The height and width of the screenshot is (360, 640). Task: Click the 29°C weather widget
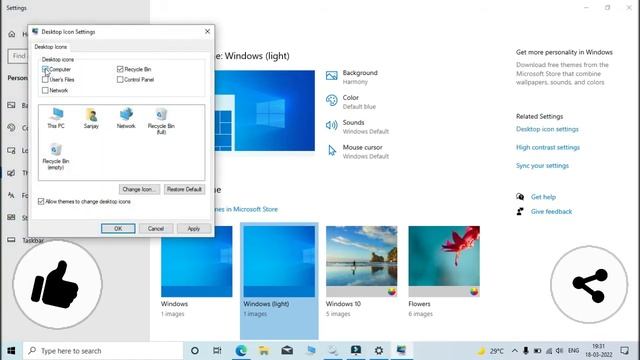(490, 351)
